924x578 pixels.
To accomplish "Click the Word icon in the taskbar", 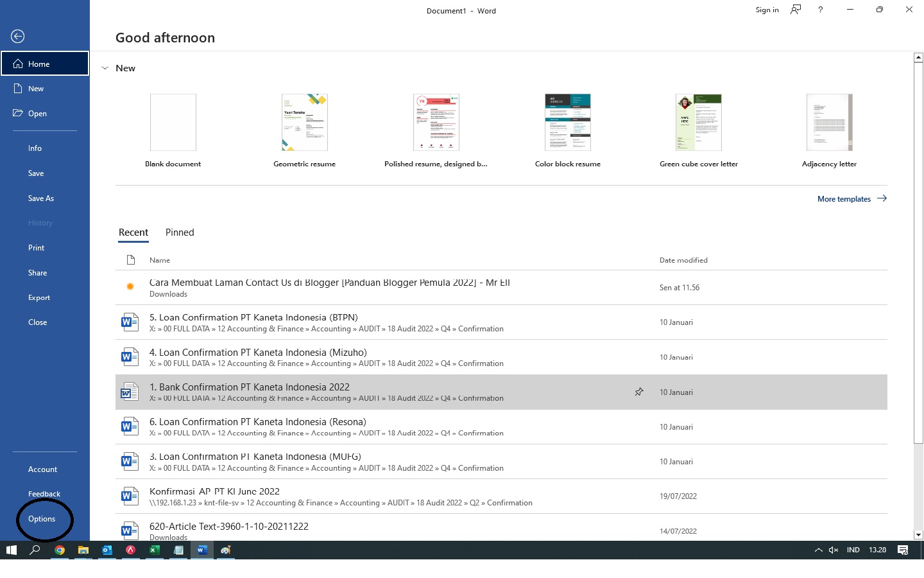I will click(202, 550).
